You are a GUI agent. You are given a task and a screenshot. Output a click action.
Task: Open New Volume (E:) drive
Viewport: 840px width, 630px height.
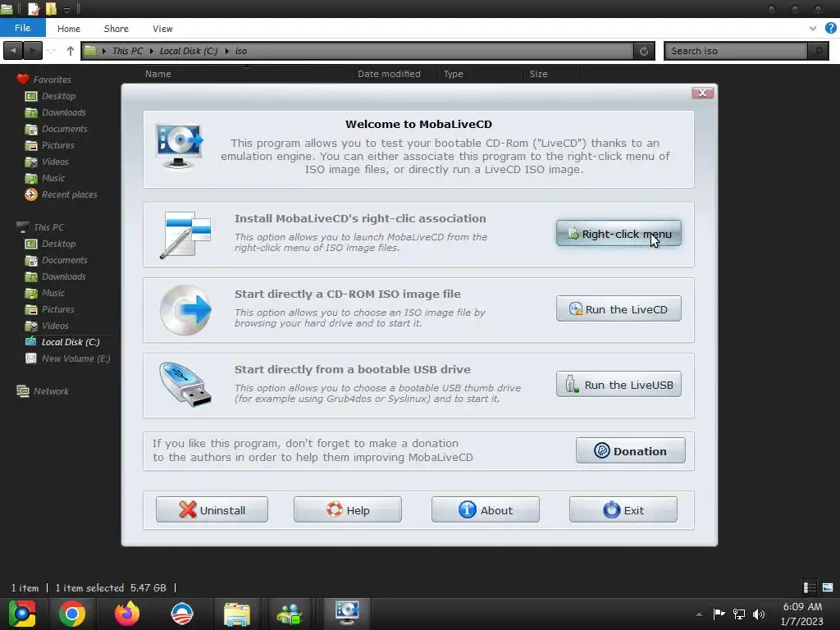(x=75, y=358)
